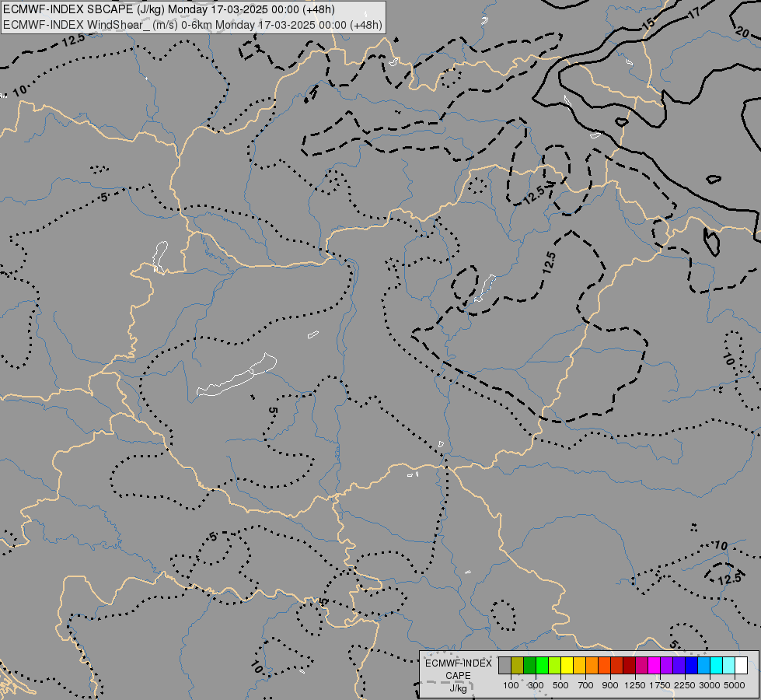
Task: Select the dark green legend swatch
Action: [x=529, y=665]
